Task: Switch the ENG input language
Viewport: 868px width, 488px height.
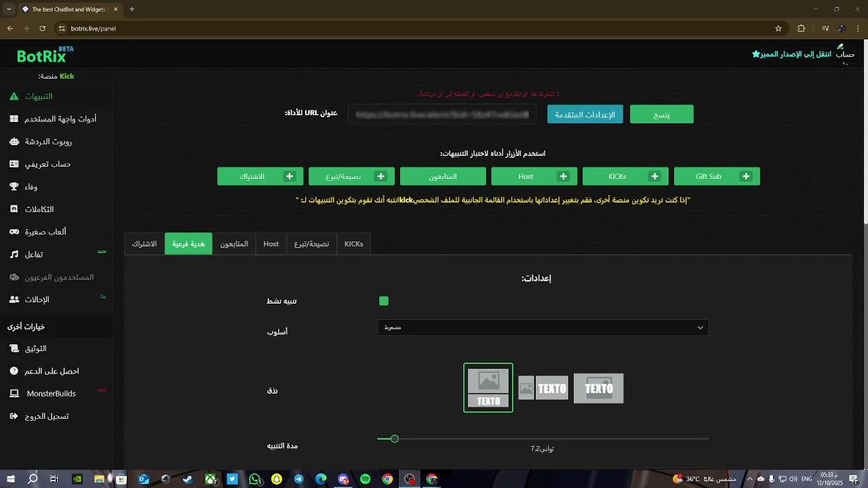Action: click(807, 479)
